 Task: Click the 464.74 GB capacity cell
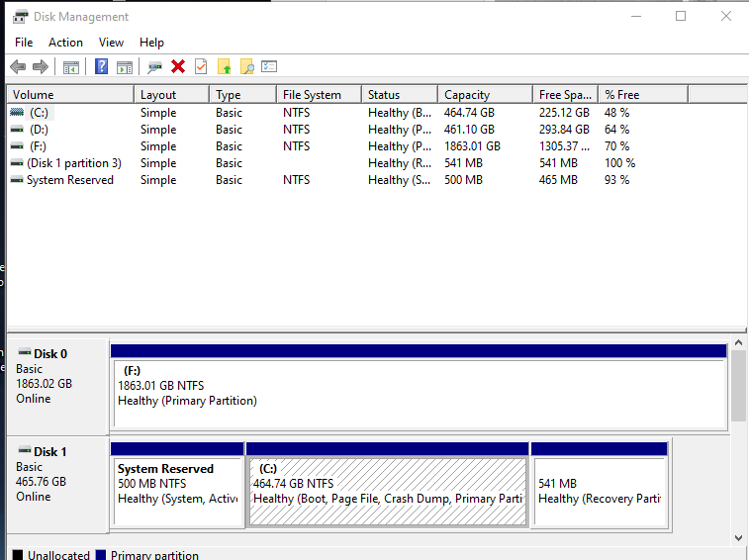tap(469, 113)
